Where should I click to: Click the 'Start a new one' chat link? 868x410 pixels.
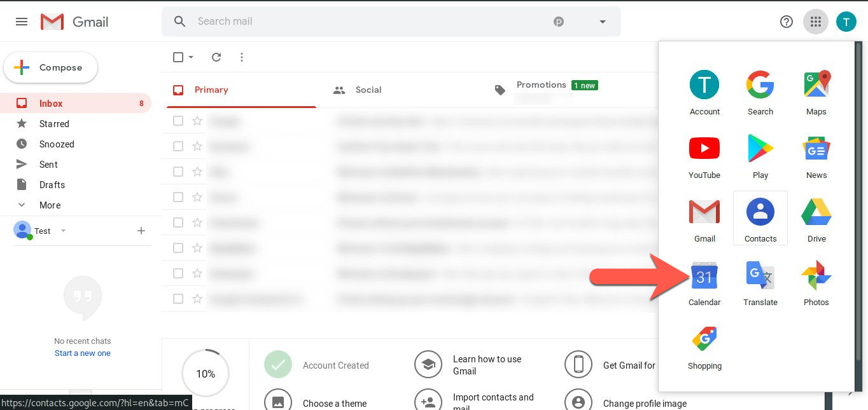83,353
